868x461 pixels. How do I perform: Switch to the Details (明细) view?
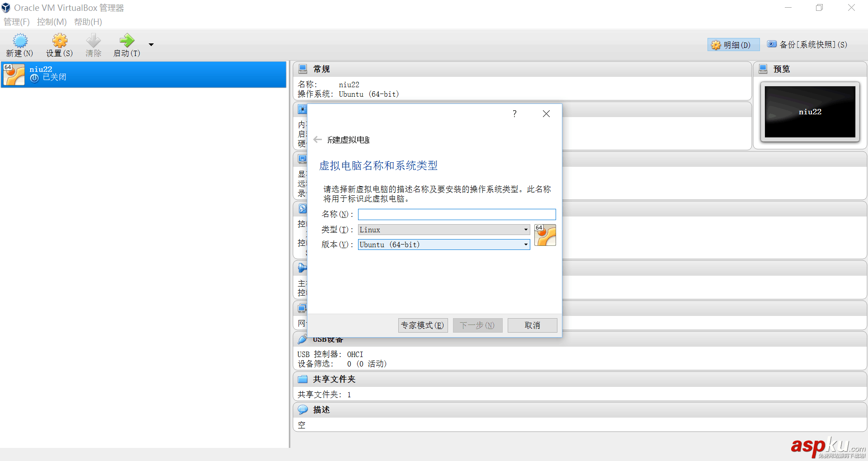(x=733, y=45)
